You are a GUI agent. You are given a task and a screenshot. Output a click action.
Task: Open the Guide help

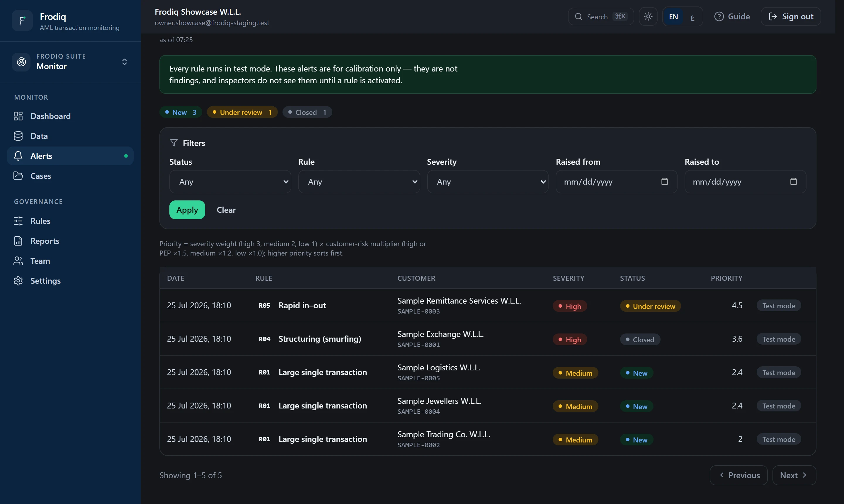[732, 17]
